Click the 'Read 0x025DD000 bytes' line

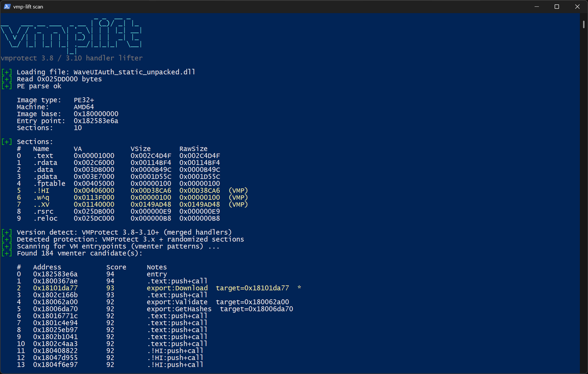pyautogui.click(x=59, y=79)
